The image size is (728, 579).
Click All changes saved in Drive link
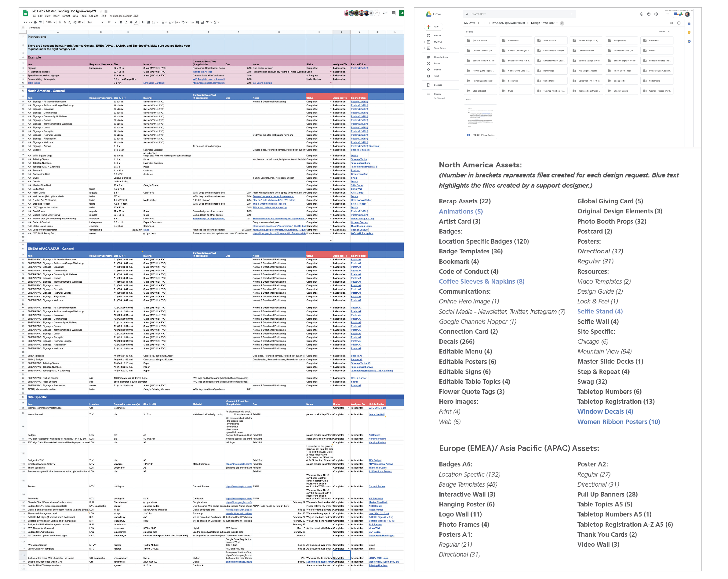point(124,16)
